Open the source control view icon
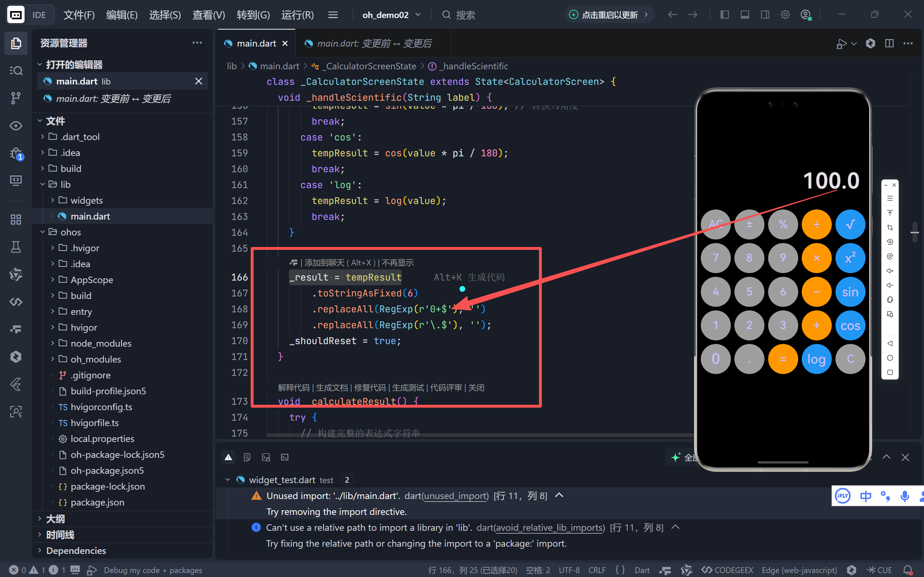 16,98
